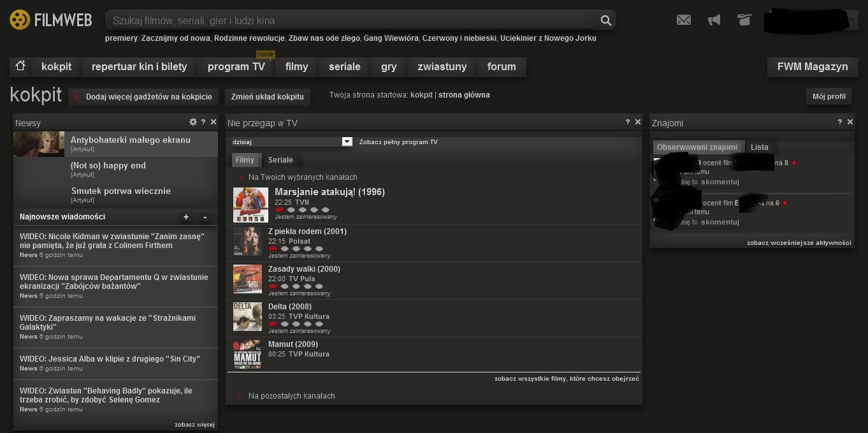Click the megaphone announcements icon

(714, 20)
